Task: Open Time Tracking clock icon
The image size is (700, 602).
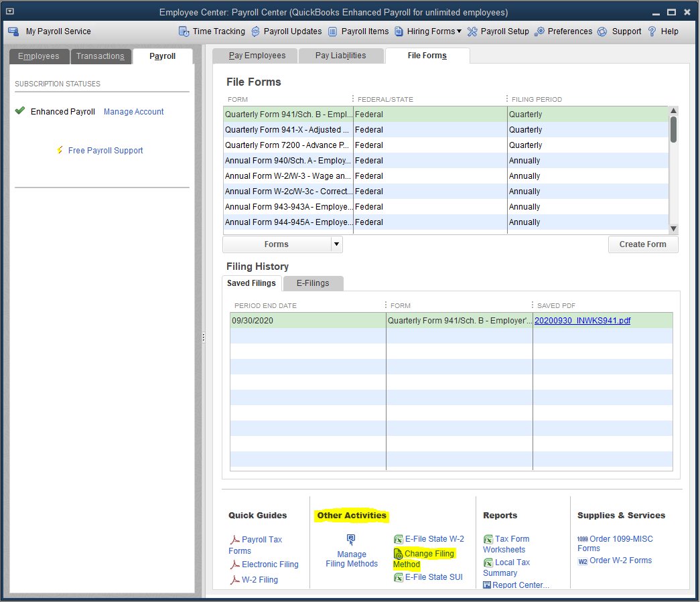Action: [x=184, y=31]
